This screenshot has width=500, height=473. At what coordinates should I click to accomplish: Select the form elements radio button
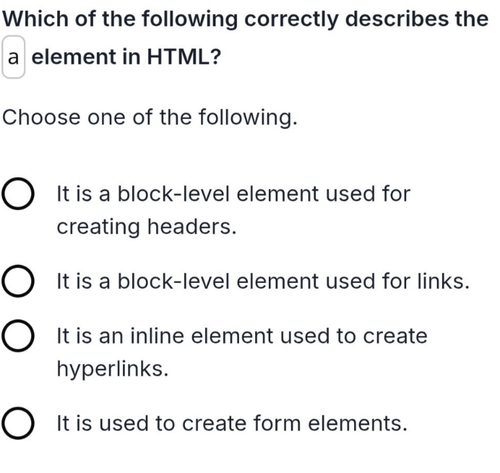point(18,423)
